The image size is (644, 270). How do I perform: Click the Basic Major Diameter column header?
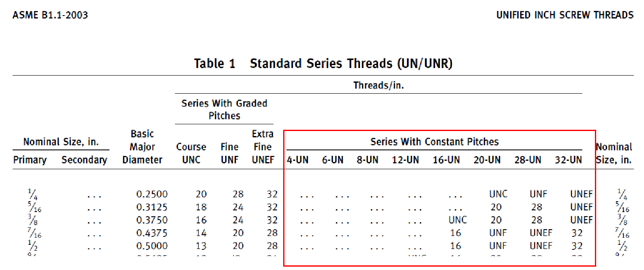click(x=142, y=147)
